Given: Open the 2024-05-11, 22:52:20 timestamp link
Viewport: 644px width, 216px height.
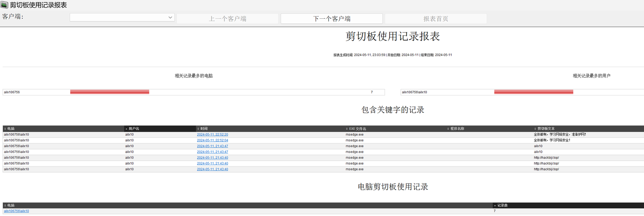Looking at the screenshot, I should [x=212, y=134].
